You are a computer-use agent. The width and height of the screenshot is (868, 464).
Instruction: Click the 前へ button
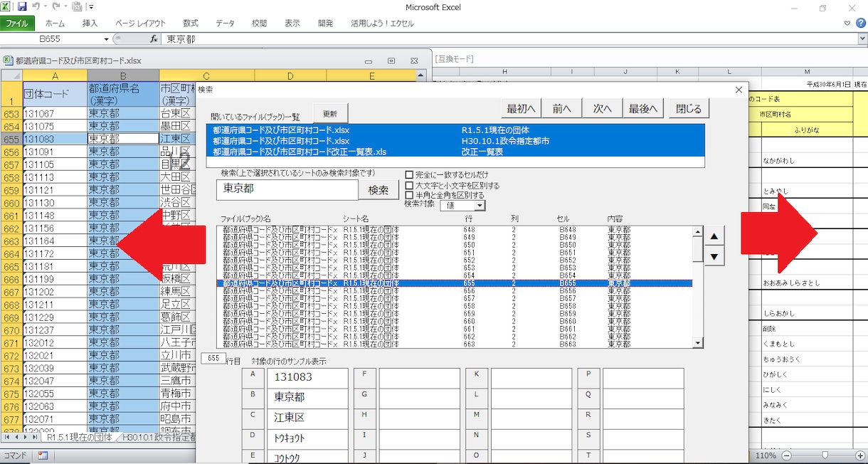562,109
